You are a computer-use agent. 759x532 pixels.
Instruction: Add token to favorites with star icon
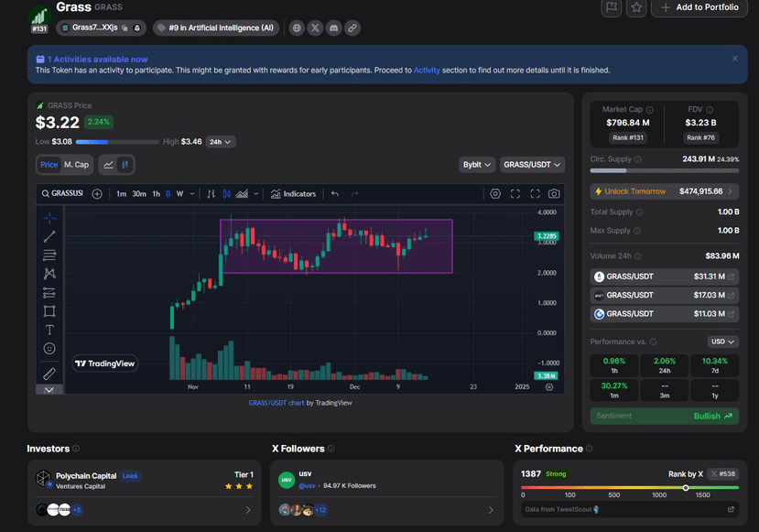636,7
